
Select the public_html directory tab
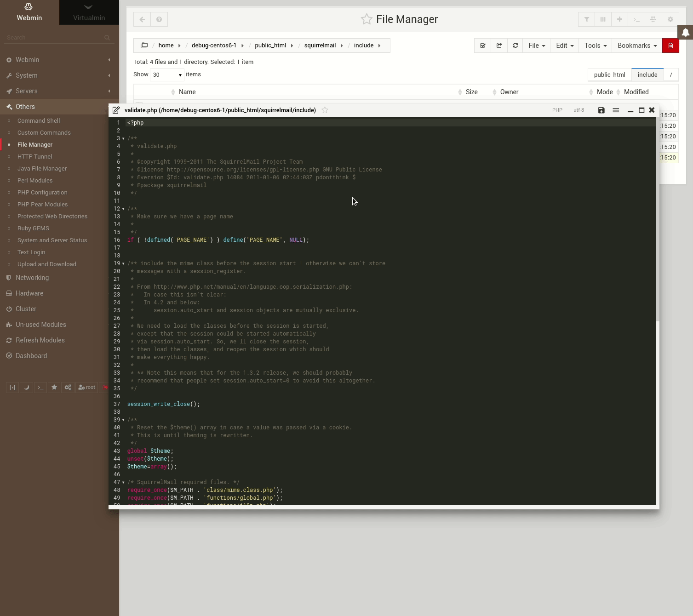click(609, 74)
